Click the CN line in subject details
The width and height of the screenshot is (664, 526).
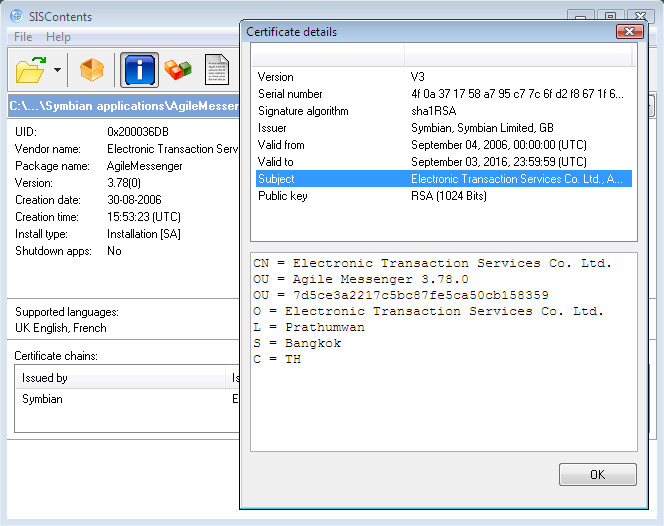432,263
